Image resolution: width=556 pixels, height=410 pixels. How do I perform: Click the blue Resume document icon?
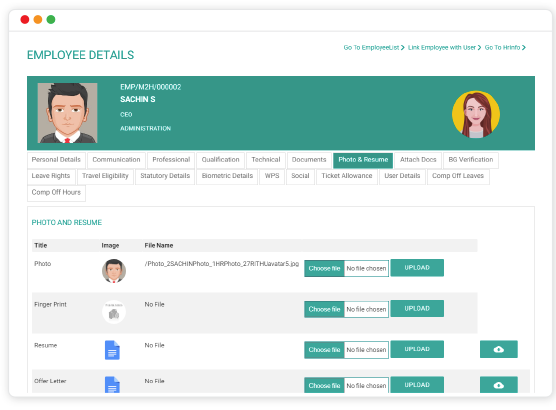pyautogui.click(x=112, y=350)
